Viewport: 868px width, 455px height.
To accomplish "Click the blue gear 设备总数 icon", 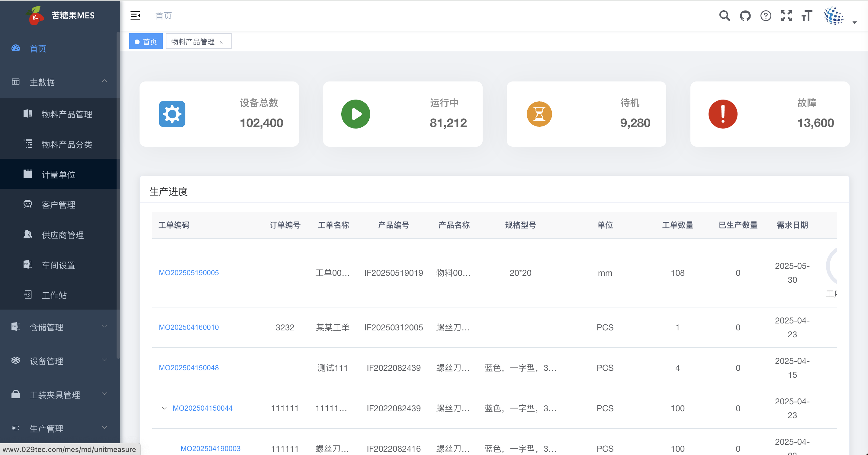I will pyautogui.click(x=172, y=114).
